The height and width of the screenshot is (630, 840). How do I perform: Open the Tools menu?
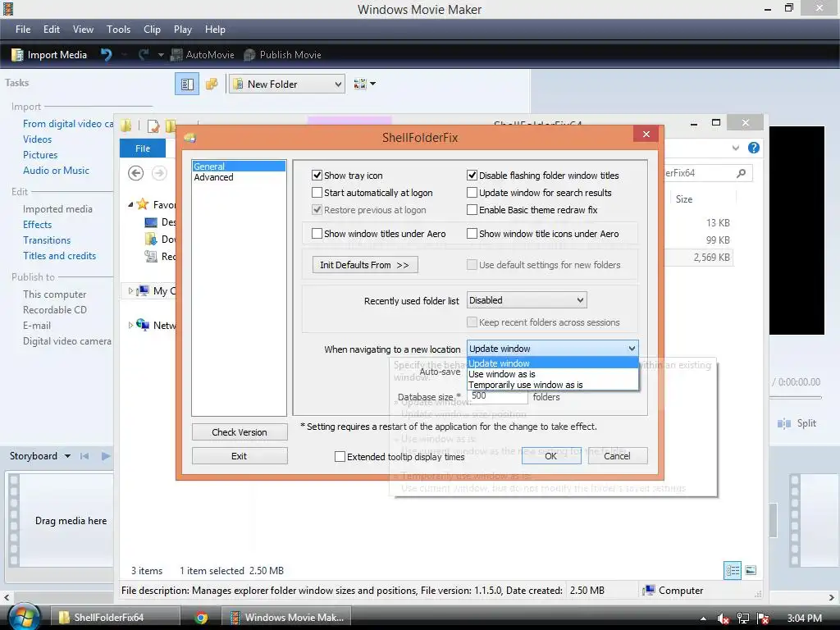(x=118, y=30)
